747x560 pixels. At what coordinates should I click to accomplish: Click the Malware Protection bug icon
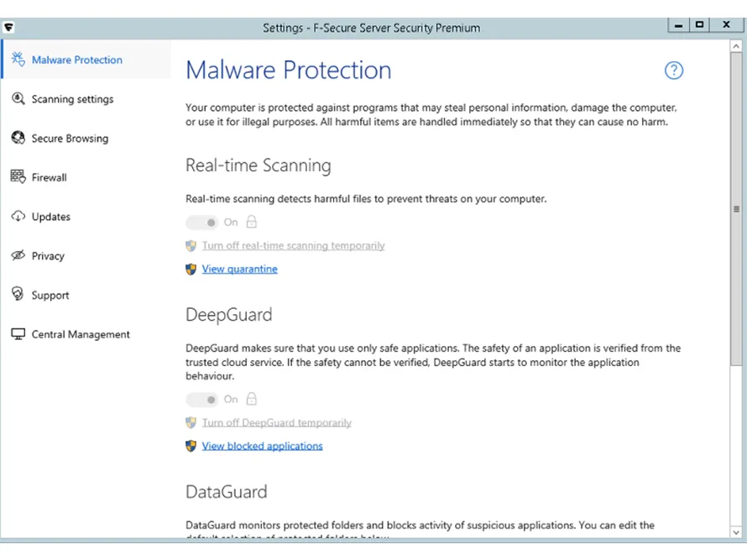click(x=18, y=60)
